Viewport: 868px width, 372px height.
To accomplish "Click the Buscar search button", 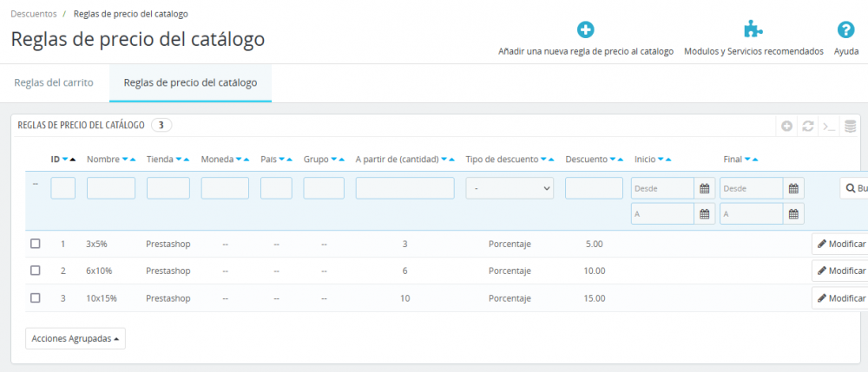I will tap(853, 188).
